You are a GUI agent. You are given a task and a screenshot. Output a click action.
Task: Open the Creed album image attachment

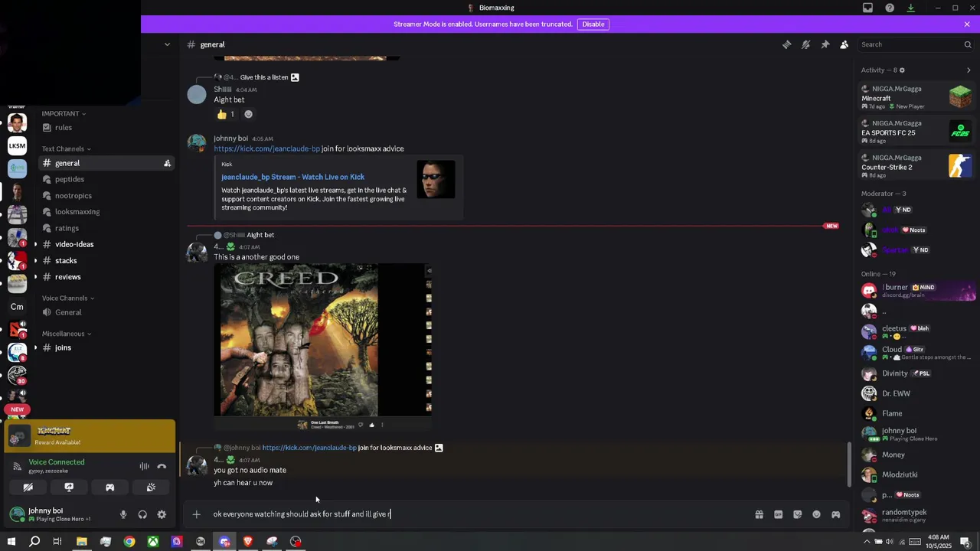(x=322, y=347)
